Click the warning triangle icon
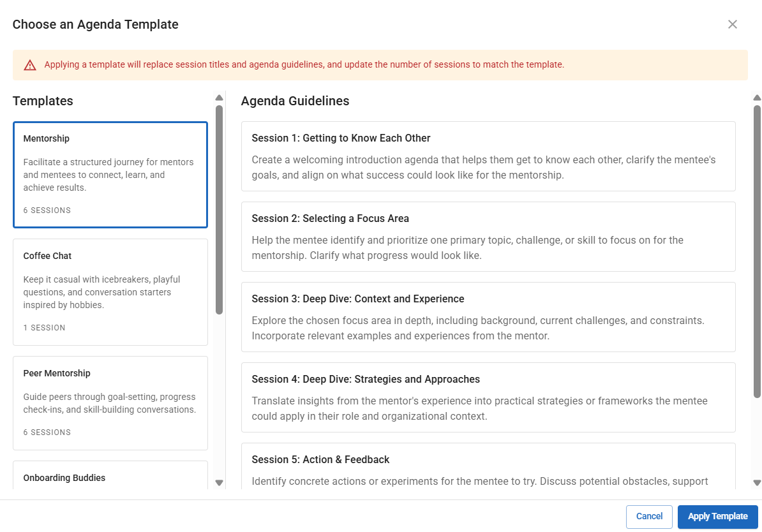The width and height of the screenshot is (762, 532). click(30, 64)
